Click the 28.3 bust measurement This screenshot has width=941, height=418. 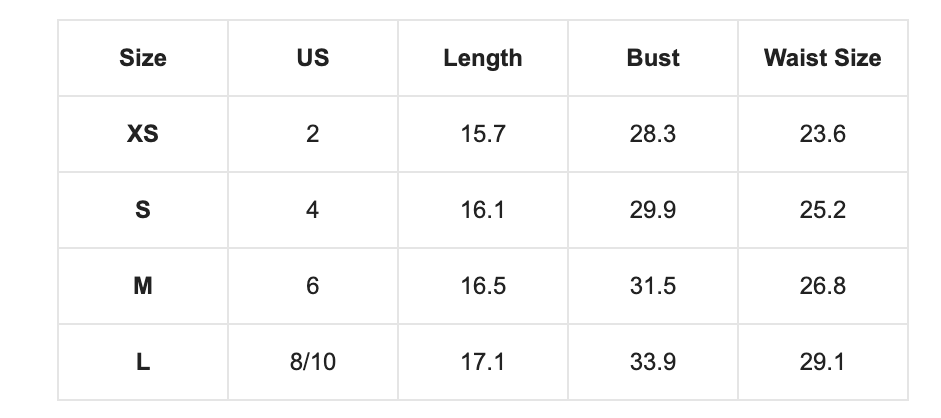[x=653, y=134]
